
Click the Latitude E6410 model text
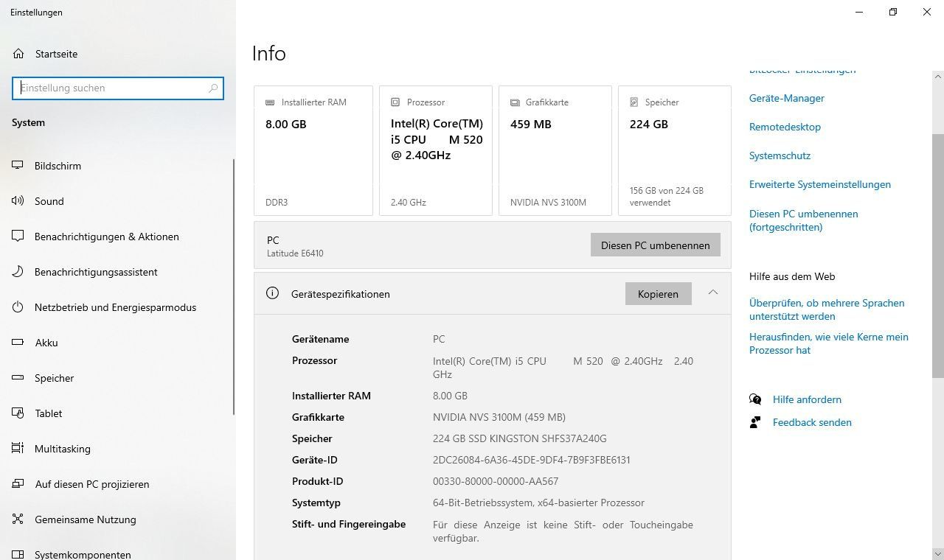(x=295, y=253)
